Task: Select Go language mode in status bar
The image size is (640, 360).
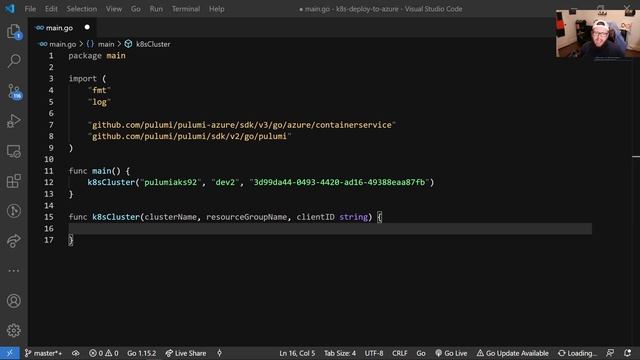Action: coord(421,353)
